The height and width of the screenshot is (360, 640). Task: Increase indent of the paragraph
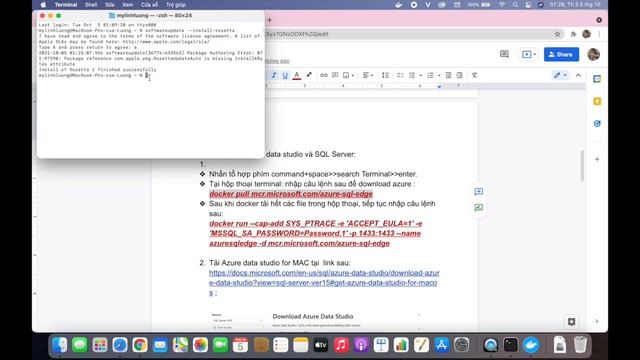point(460,75)
